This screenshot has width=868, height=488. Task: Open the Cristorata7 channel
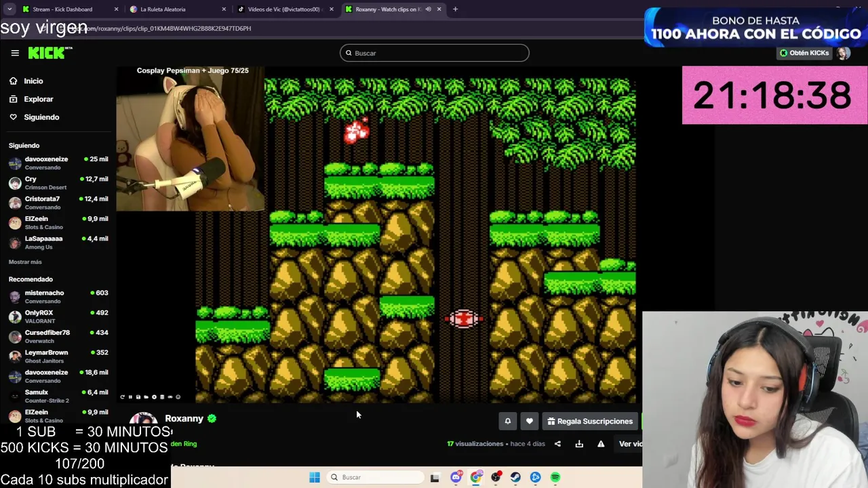click(58, 203)
